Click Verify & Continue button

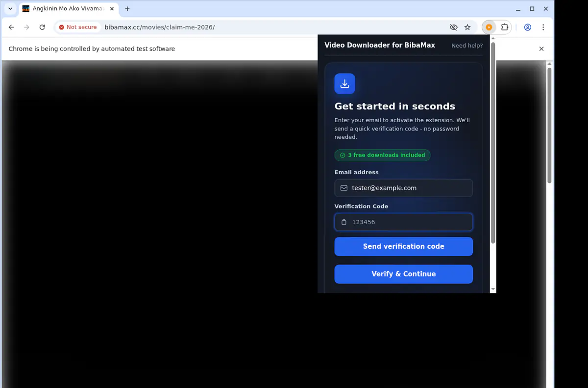[404, 274]
